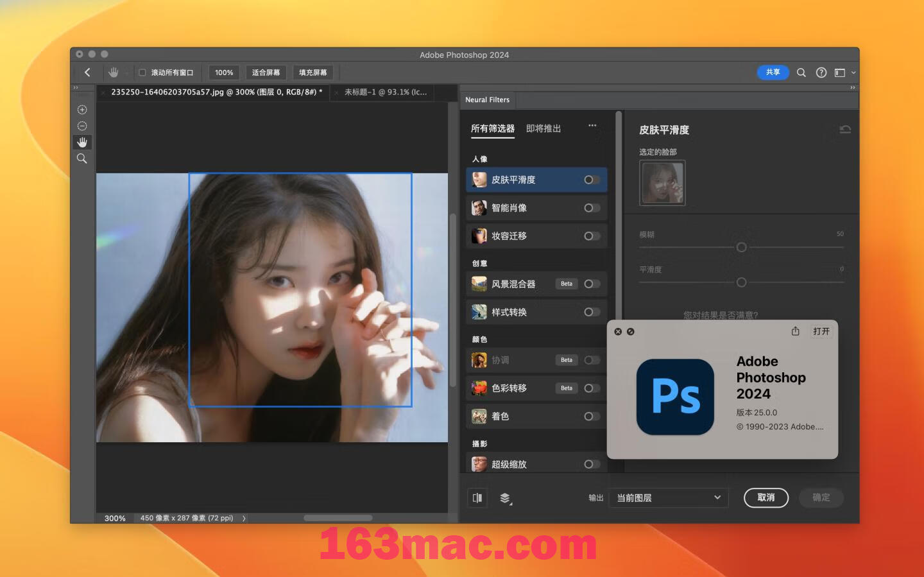Select the Hand tool in options bar
This screenshot has width=924, height=577.
[114, 73]
